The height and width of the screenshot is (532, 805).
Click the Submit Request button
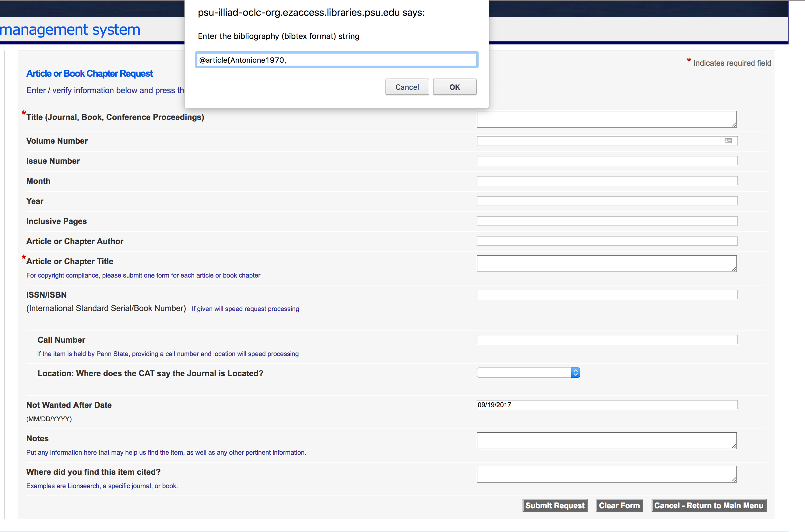pos(554,506)
